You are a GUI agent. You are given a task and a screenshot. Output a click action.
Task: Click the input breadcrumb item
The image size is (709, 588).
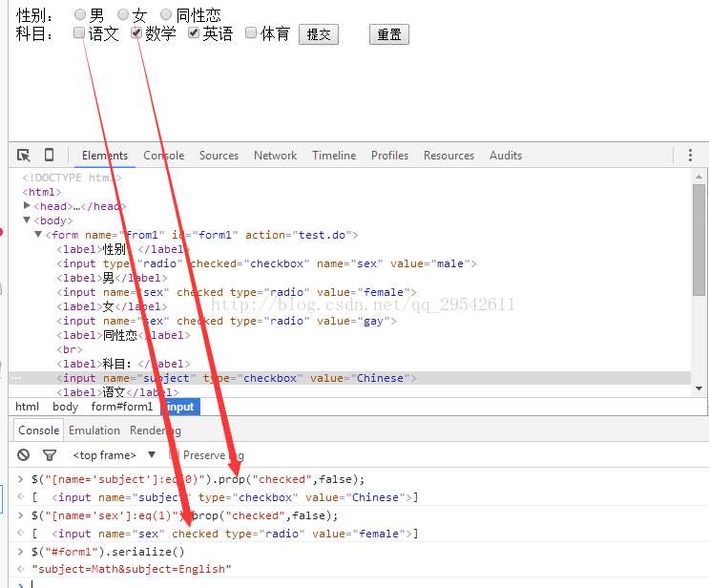[x=180, y=407]
